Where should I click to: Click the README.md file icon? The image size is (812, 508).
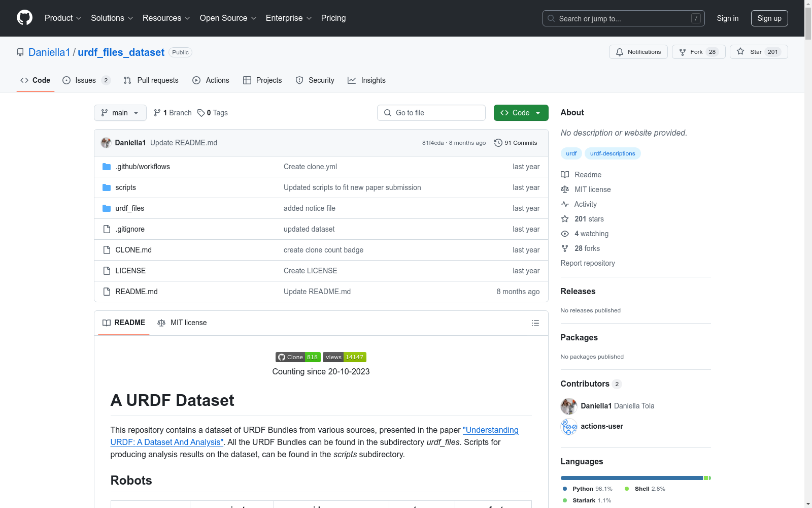[107, 292]
